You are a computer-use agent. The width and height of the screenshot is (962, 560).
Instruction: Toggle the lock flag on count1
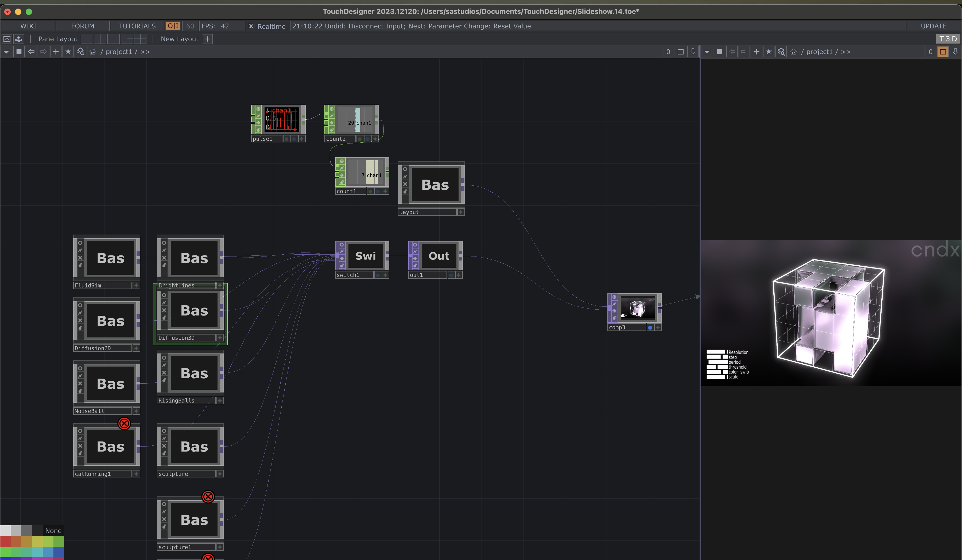point(342,182)
